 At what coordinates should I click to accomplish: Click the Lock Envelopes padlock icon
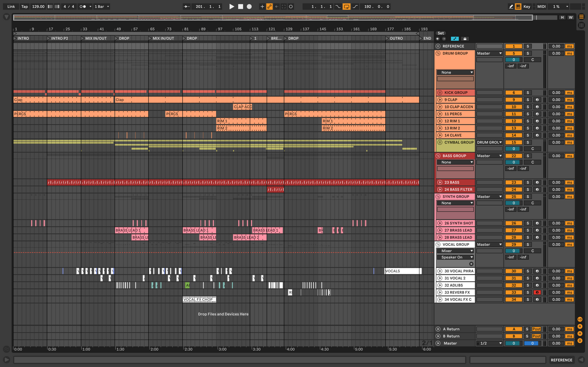point(465,39)
